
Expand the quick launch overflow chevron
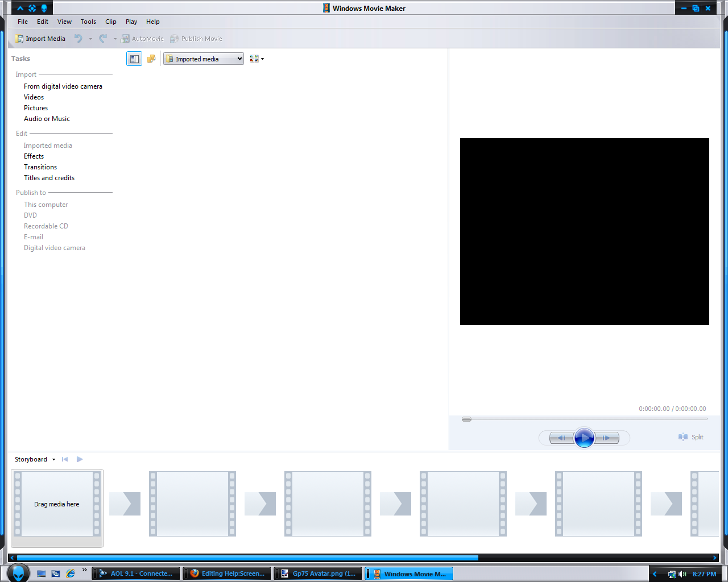[x=85, y=570]
